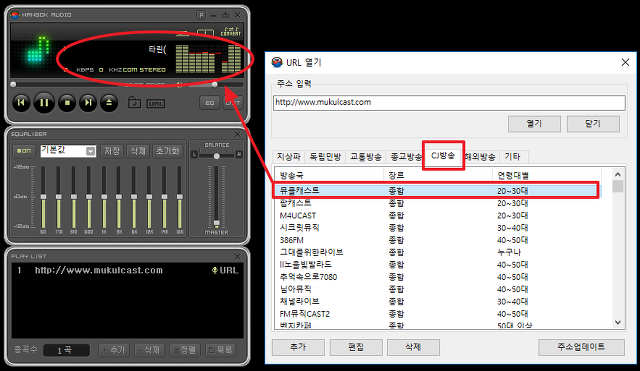Image resolution: width=640 pixels, height=371 pixels.
Task: Click the 16K equalizer band slider
Action: pos(180,197)
